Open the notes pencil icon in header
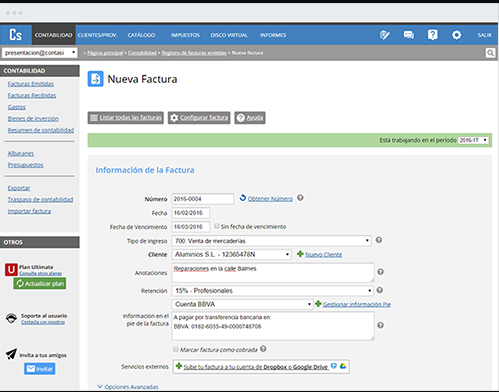 (385, 35)
